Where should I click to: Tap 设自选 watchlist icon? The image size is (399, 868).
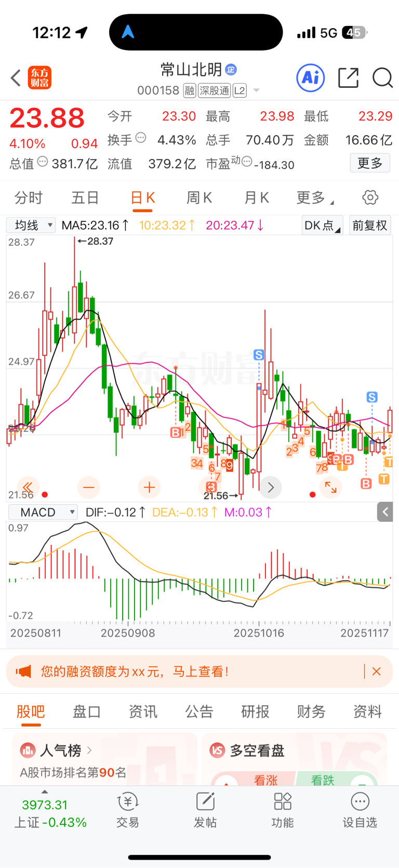point(360,810)
